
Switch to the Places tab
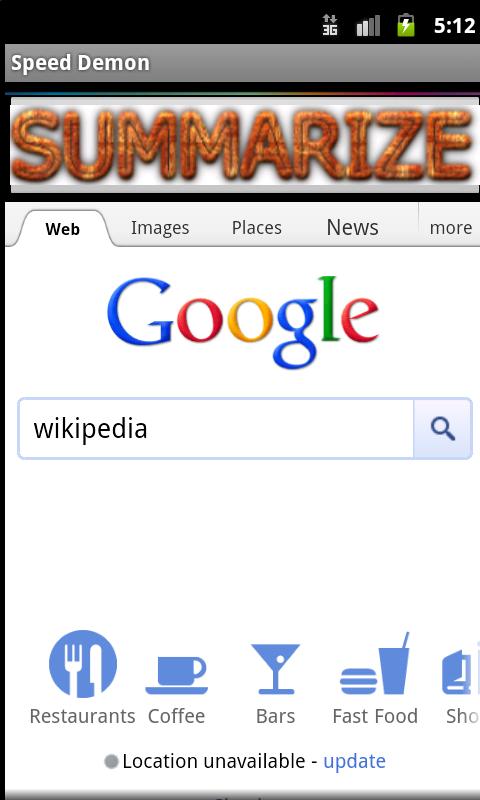coord(257,228)
